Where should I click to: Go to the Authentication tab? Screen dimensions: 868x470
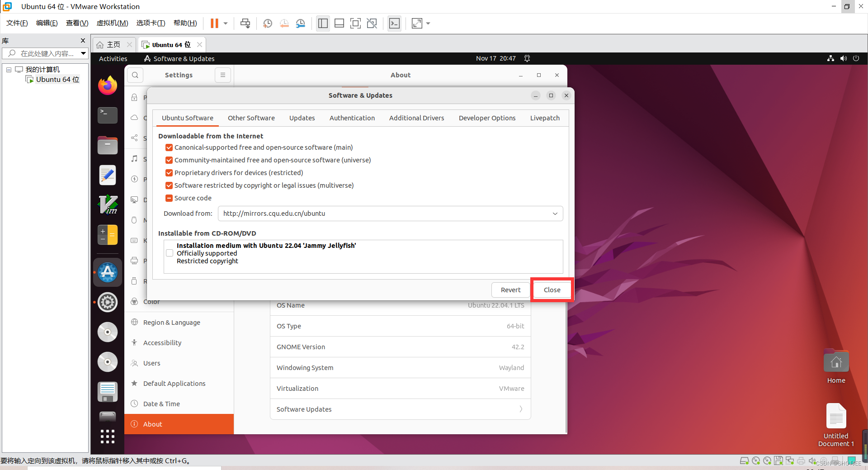pyautogui.click(x=352, y=118)
